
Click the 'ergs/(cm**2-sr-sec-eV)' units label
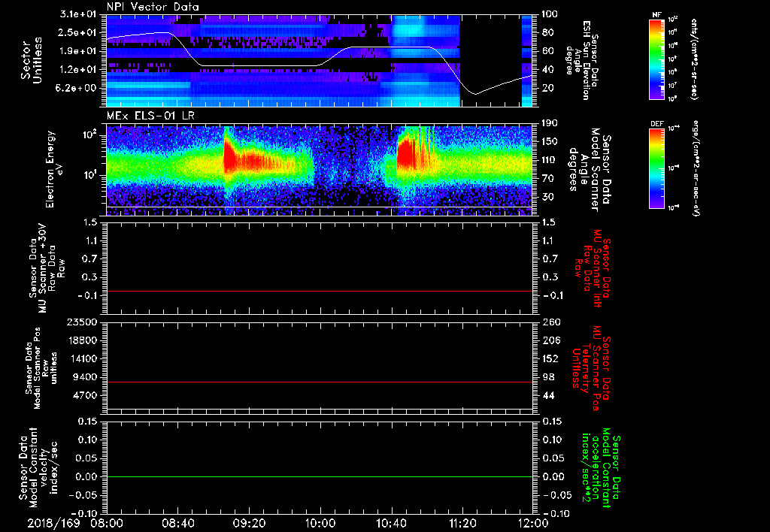coord(696,168)
